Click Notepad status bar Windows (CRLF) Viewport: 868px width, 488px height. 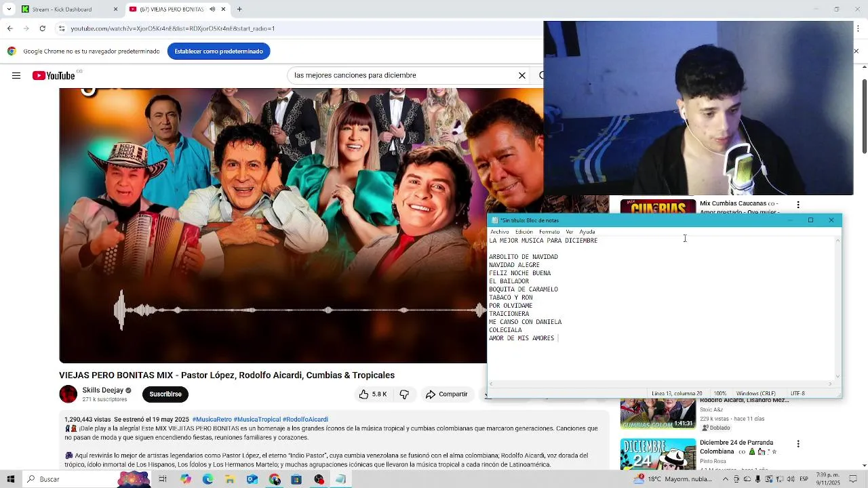click(x=756, y=393)
